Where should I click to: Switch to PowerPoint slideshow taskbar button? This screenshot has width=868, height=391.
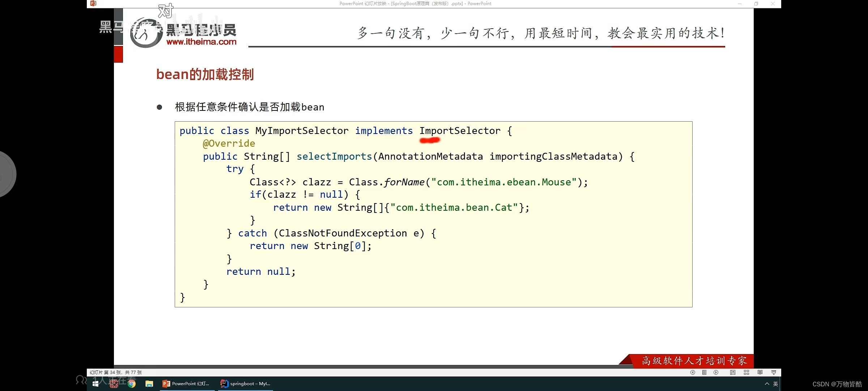coord(187,384)
